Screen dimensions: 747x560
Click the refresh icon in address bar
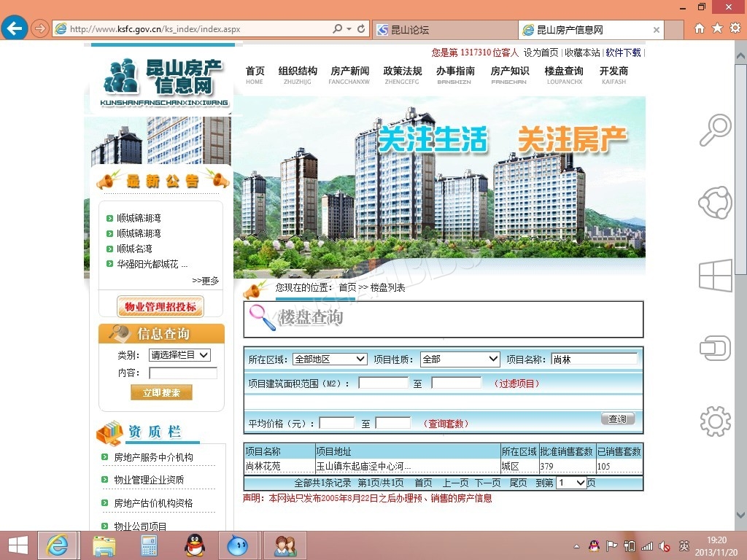tap(361, 29)
